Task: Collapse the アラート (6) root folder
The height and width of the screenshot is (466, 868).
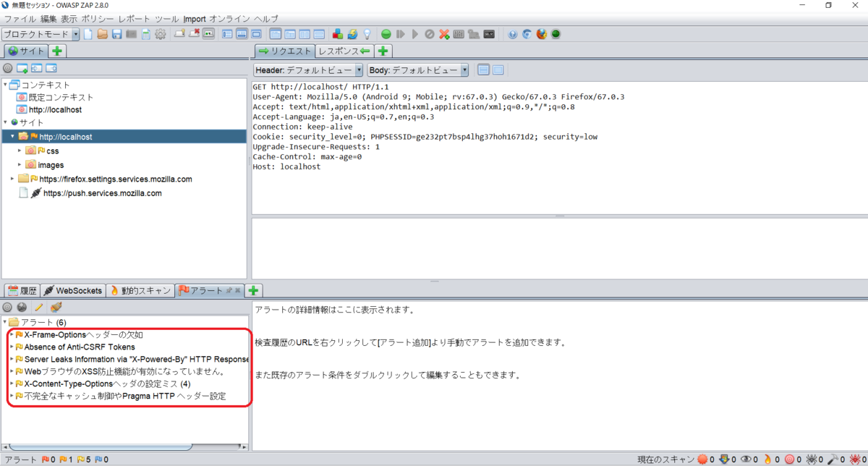Action: (x=5, y=322)
